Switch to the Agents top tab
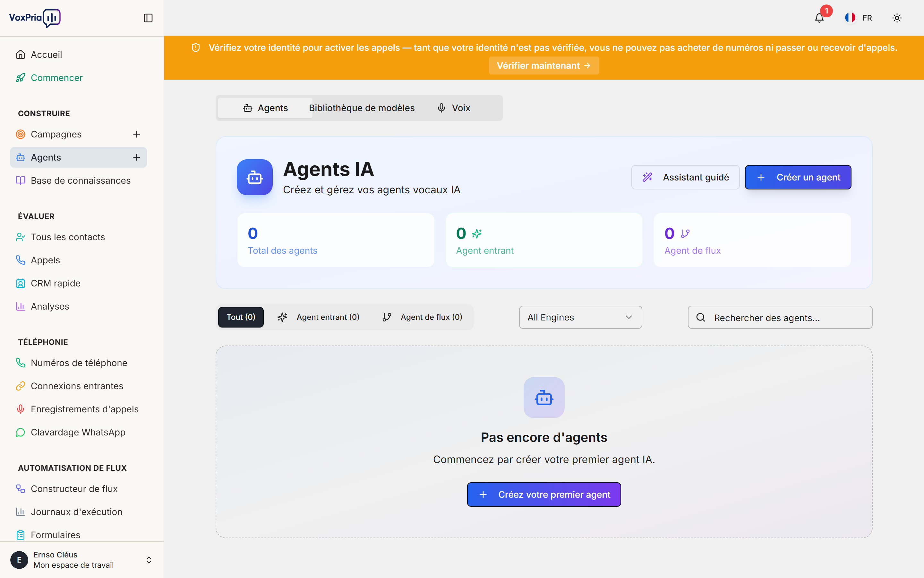The image size is (924, 578). tap(265, 108)
